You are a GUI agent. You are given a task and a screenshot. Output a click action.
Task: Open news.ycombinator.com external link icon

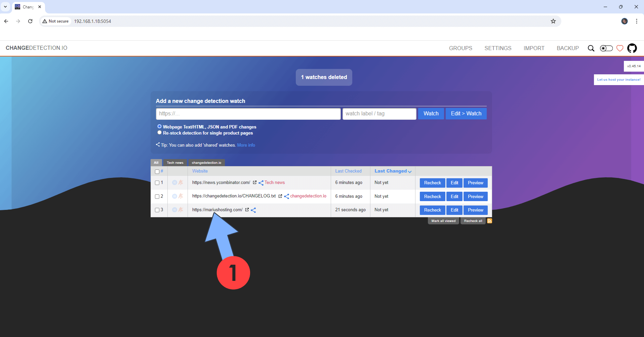[x=255, y=183]
